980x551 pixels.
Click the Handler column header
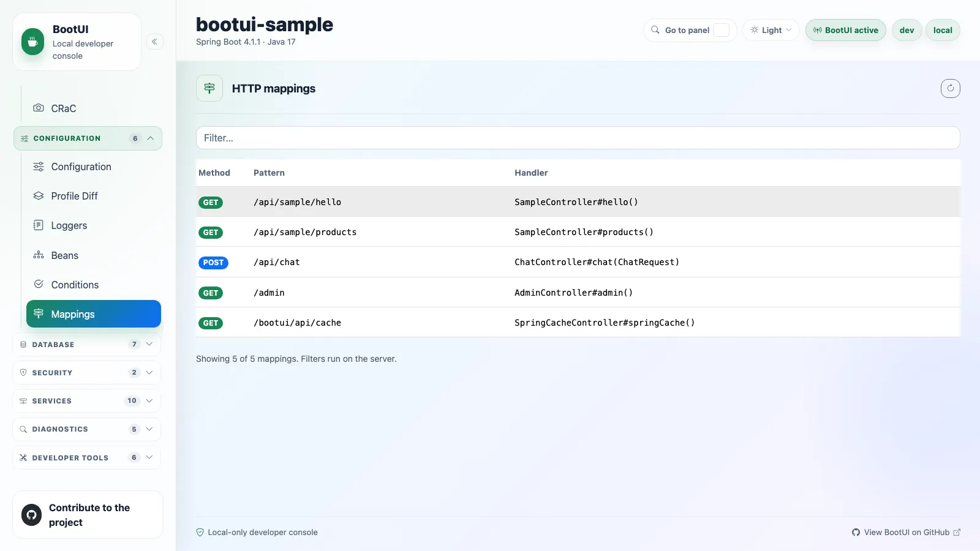[531, 173]
